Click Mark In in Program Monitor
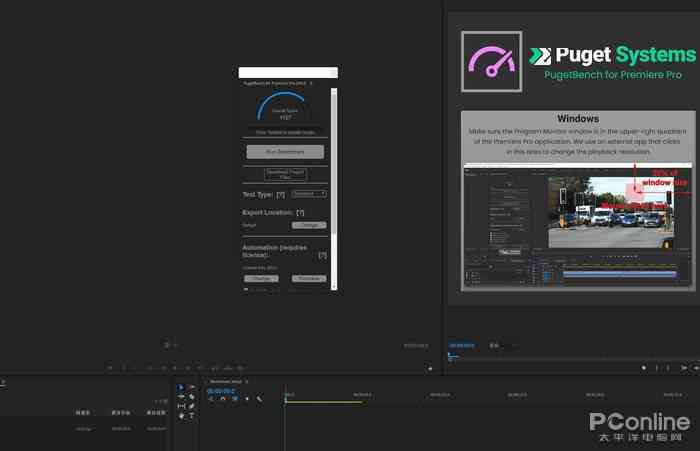Viewport: 700px width, 451px height. click(x=656, y=368)
